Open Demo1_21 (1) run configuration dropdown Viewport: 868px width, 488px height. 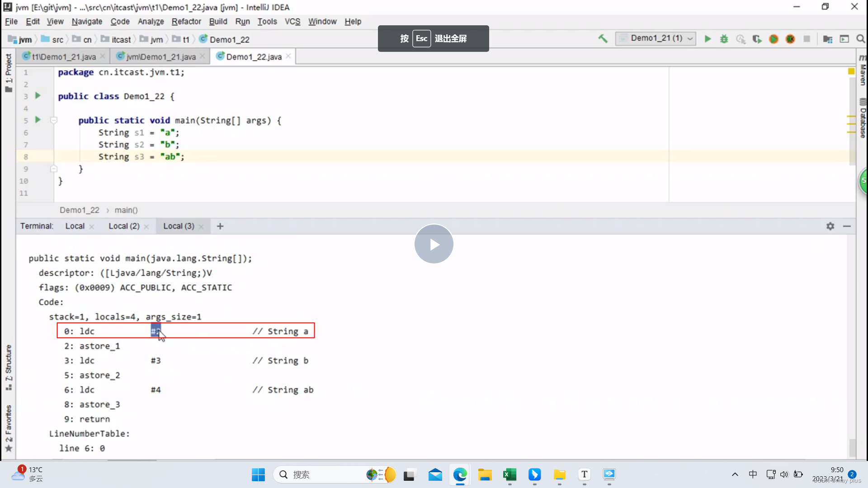tap(656, 38)
